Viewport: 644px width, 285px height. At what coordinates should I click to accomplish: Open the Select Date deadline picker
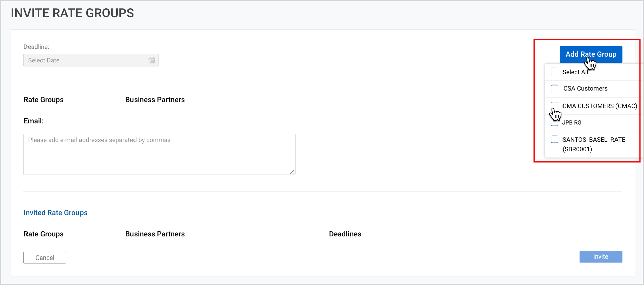[x=91, y=60]
